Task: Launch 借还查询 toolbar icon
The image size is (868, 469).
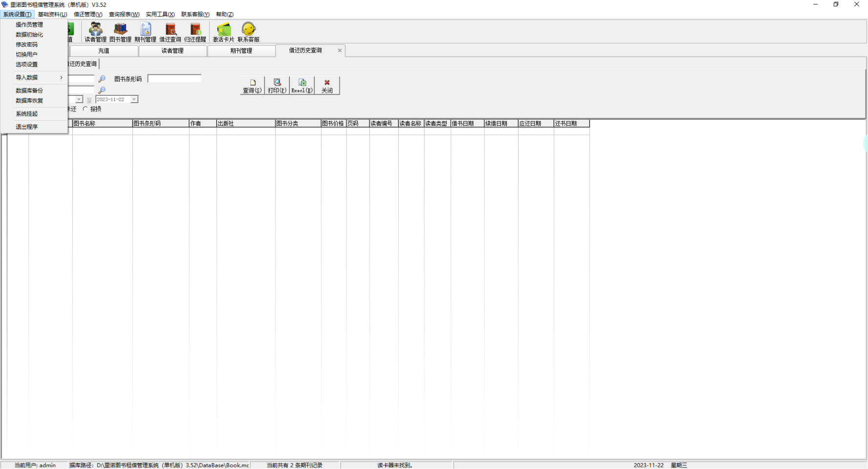Action: tap(170, 32)
